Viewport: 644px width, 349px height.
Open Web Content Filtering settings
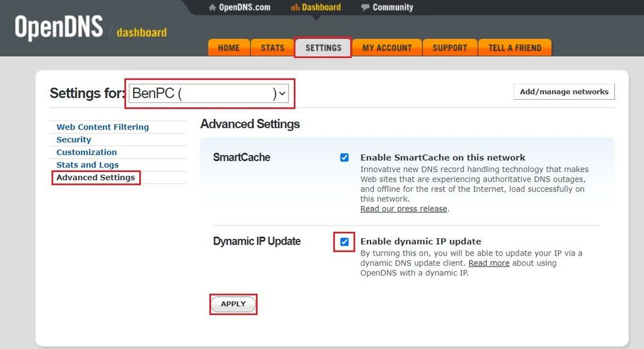[102, 127]
